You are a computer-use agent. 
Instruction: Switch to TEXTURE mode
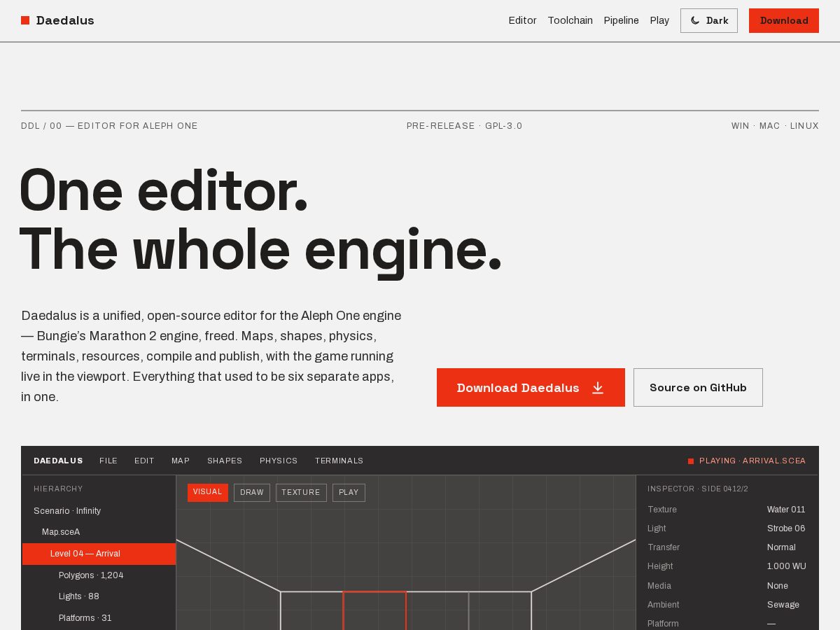point(301,493)
